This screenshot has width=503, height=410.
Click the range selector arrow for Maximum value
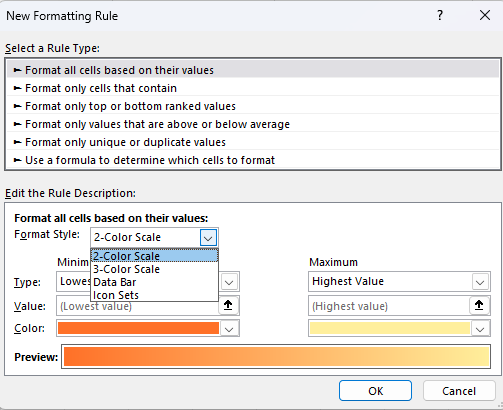pyautogui.click(x=479, y=305)
